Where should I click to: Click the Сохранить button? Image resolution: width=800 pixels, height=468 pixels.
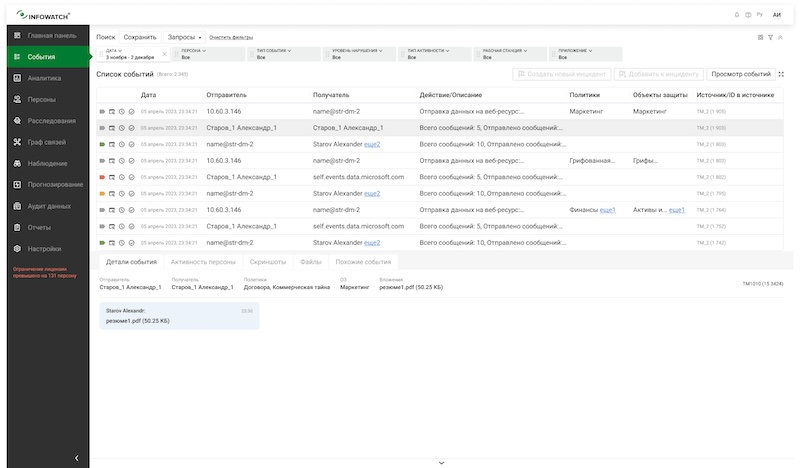(x=140, y=37)
